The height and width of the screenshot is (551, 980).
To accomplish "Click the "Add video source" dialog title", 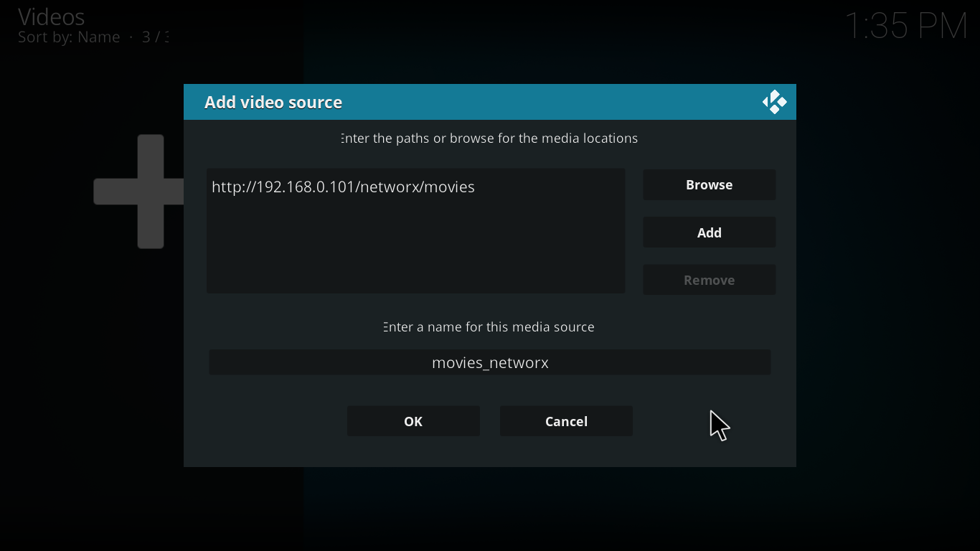I will click(273, 103).
